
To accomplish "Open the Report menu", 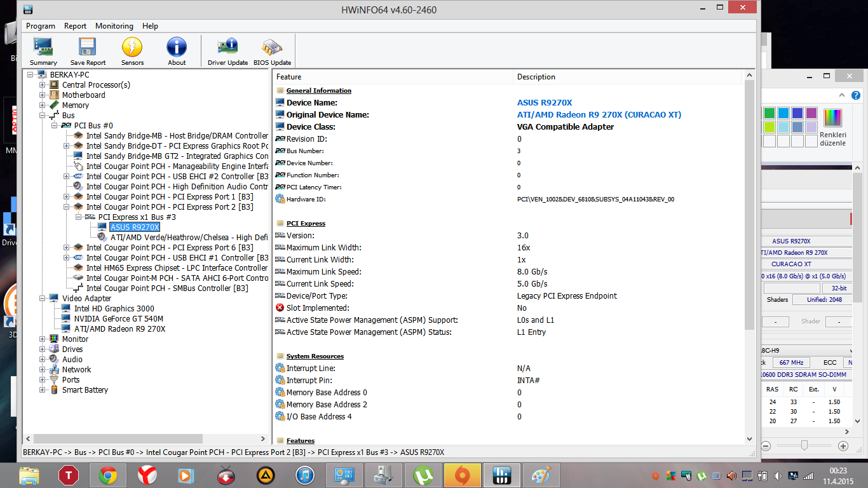I will pyautogui.click(x=75, y=26).
